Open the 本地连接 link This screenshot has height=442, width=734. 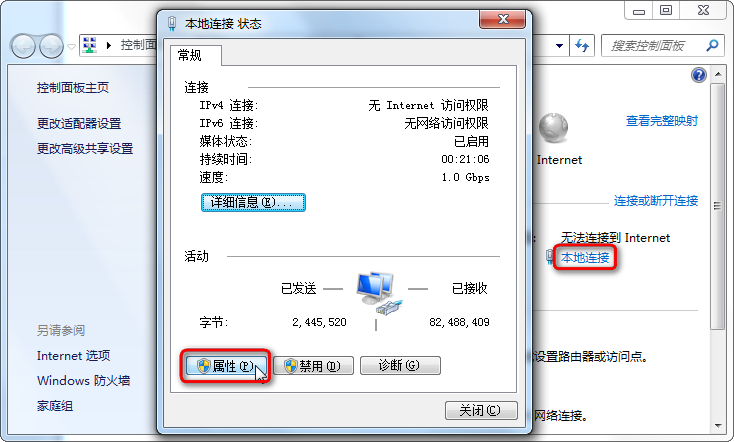(585, 258)
